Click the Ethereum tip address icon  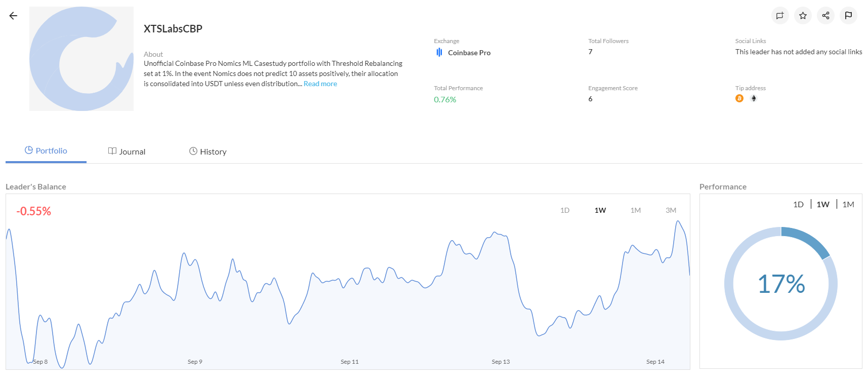[754, 98]
